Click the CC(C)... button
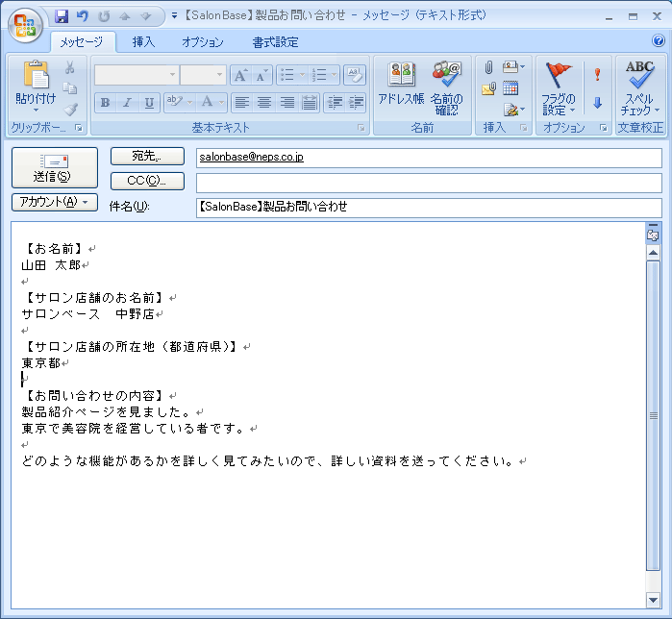 pyautogui.click(x=147, y=181)
